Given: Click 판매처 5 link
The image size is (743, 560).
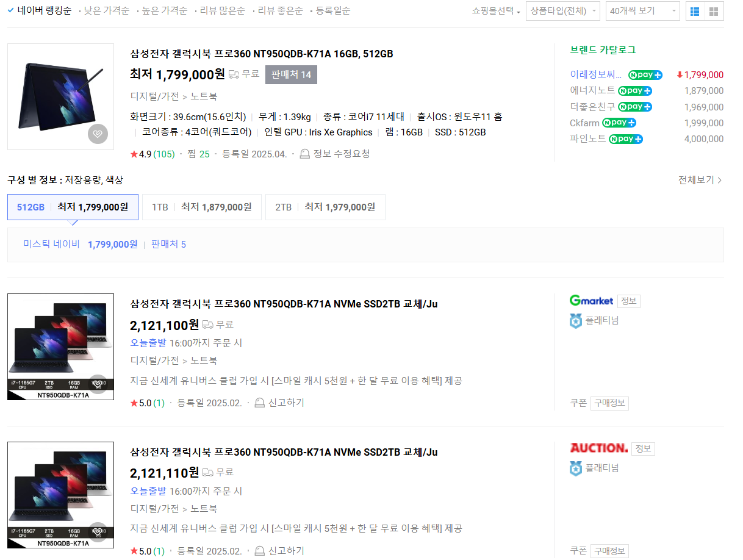Looking at the screenshot, I should coord(168,244).
